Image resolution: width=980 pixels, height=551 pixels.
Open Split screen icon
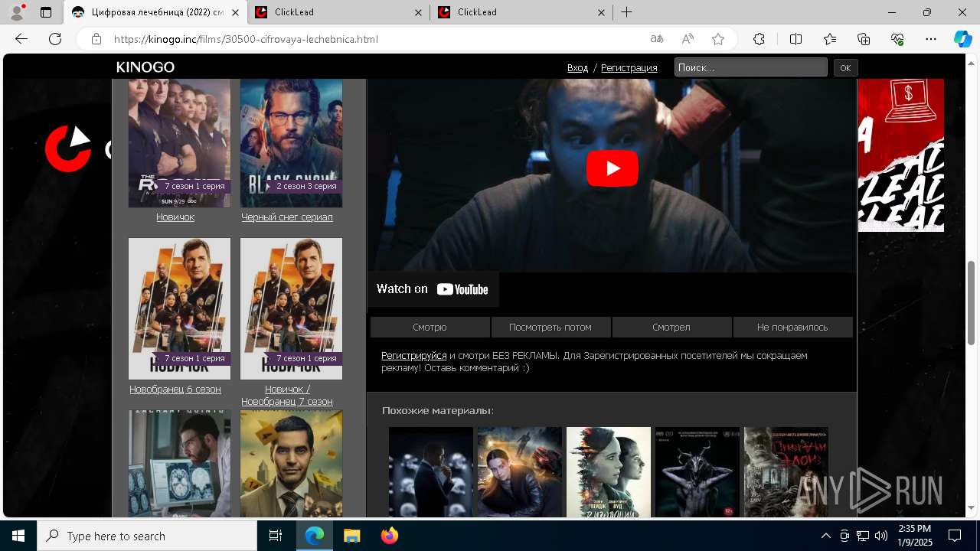pyautogui.click(x=795, y=39)
